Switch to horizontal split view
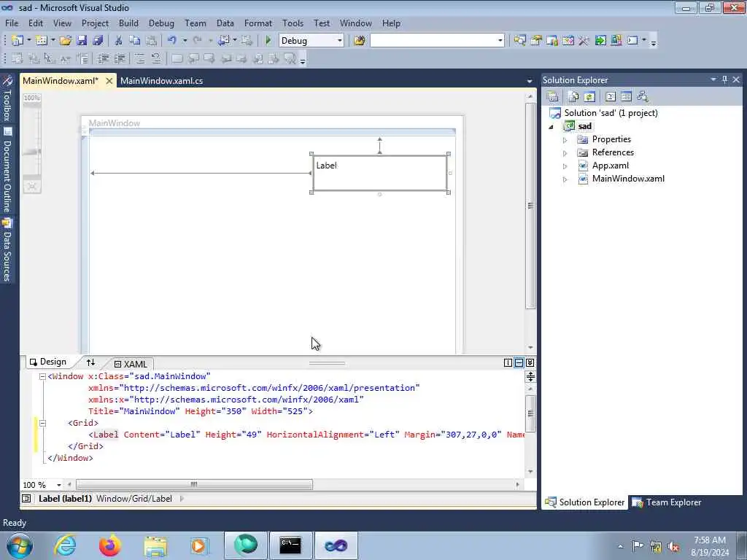This screenshot has width=747, height=560. tap(519, 363)
